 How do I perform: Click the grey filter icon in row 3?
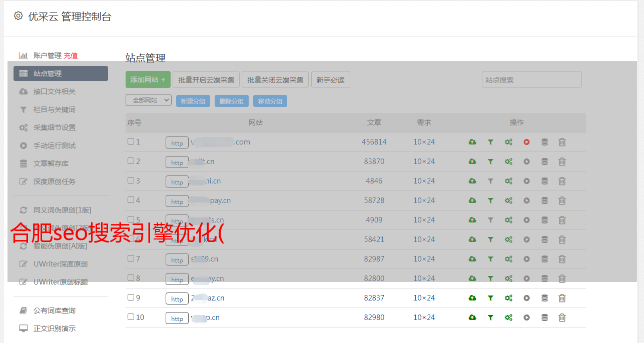click(x=490, y=181)
